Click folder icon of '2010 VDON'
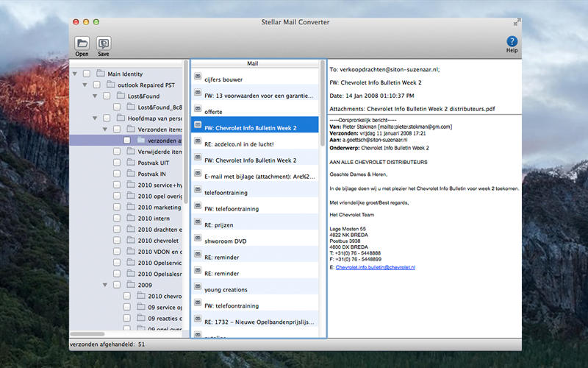Image resolution: width=588 pixels, height=368 pixels. tap(131, 251)
